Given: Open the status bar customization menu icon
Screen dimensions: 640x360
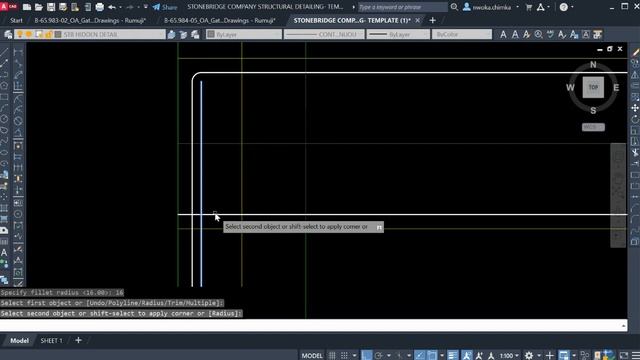Looking at the screenshot, I should [x=636, y=356].
